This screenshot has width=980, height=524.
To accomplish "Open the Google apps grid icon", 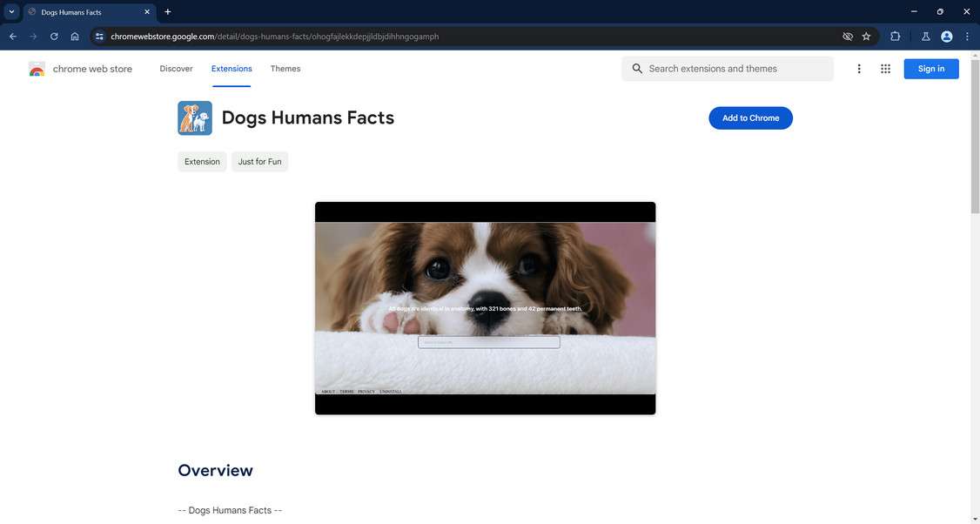I will [885, 68].
